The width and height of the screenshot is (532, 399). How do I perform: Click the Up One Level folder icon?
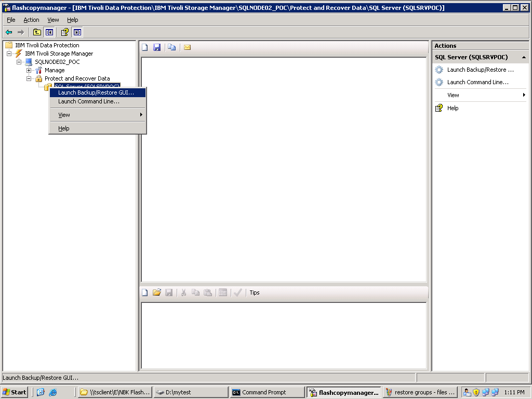click(37, 32)
